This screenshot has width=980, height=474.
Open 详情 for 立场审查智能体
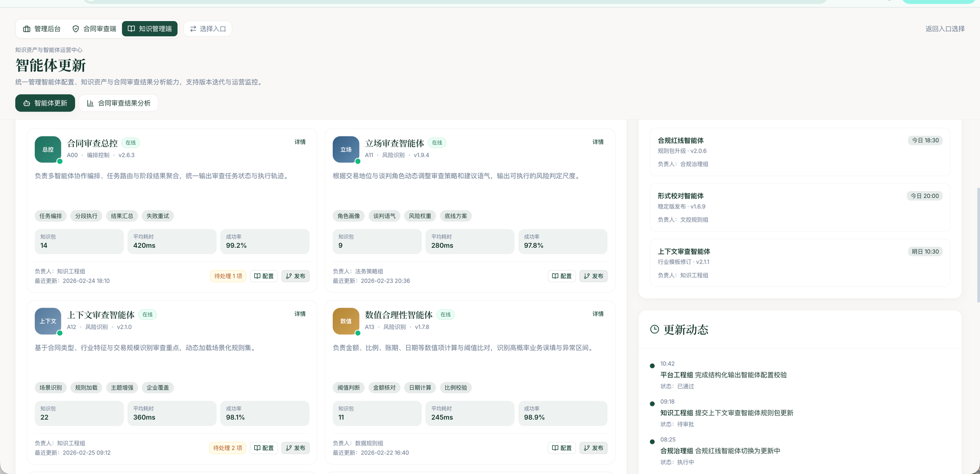coord(598,142)
